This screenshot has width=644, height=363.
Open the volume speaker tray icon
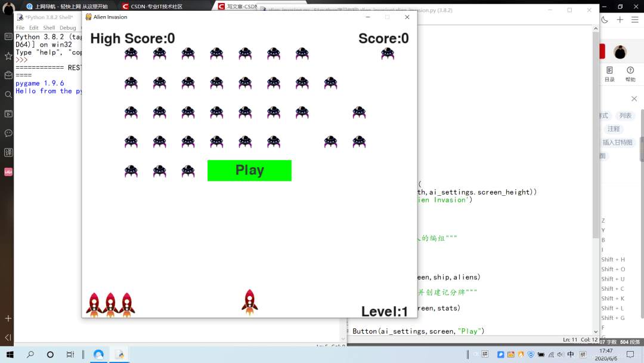tap(561, 355)
